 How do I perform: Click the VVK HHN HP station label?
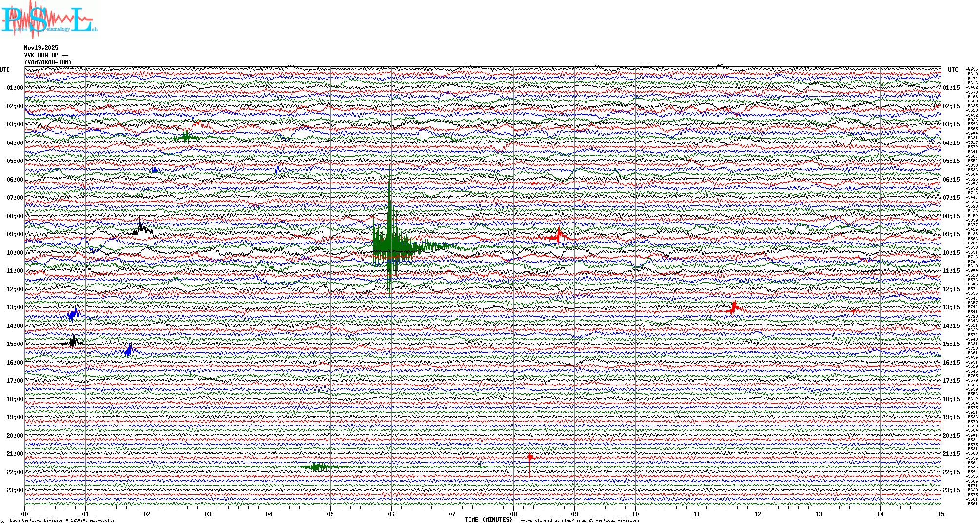pos(46,55)
